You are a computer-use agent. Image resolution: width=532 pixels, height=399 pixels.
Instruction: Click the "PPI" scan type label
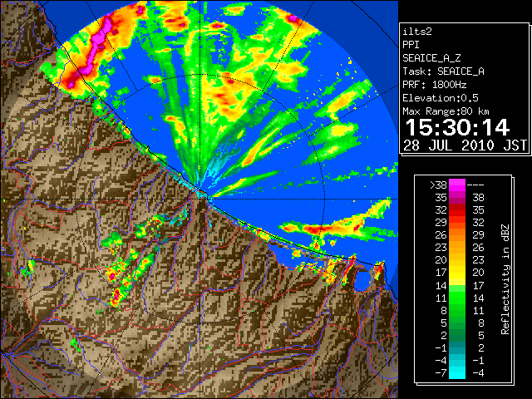click(411, 45)
